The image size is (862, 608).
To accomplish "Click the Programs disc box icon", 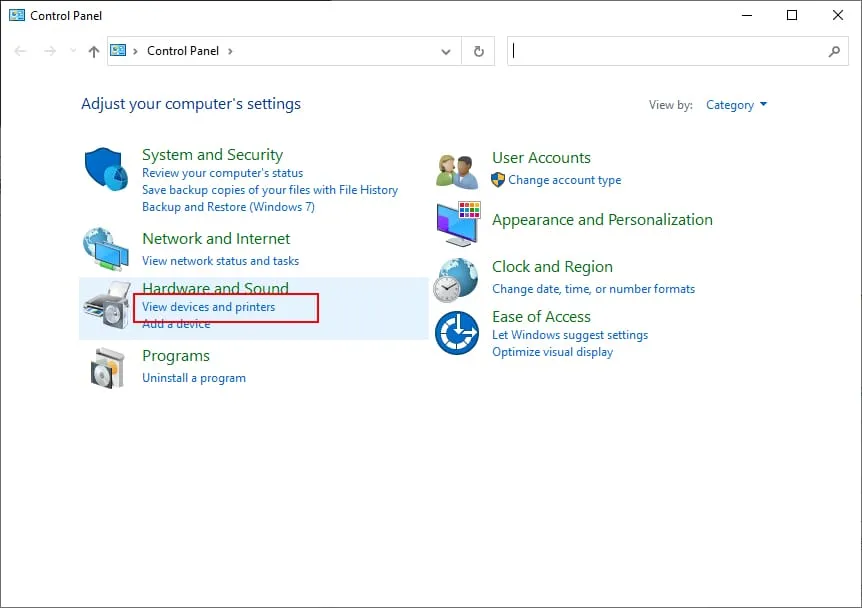I will tap(106, 367).
